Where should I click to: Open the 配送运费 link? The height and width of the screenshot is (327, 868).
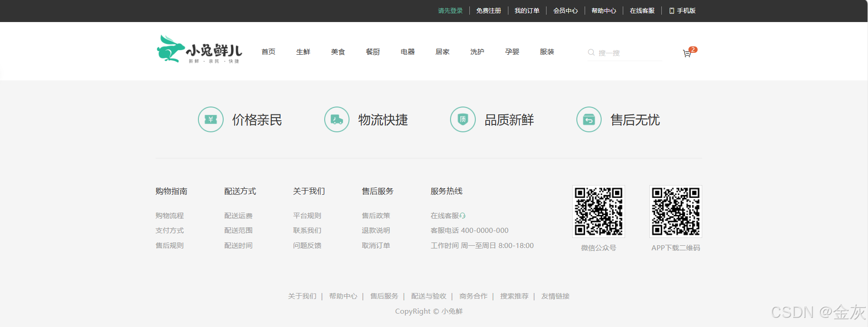(238, 215)
